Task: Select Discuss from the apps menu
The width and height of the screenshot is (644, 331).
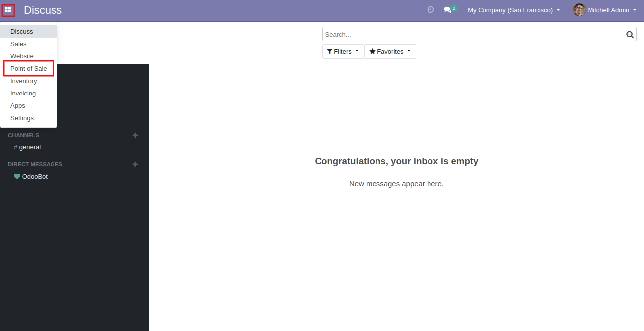Action: (x=29, y=31)
